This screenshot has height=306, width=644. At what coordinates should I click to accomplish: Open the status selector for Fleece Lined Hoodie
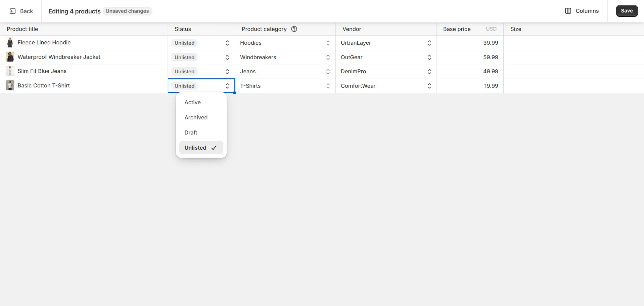(201, 43)
